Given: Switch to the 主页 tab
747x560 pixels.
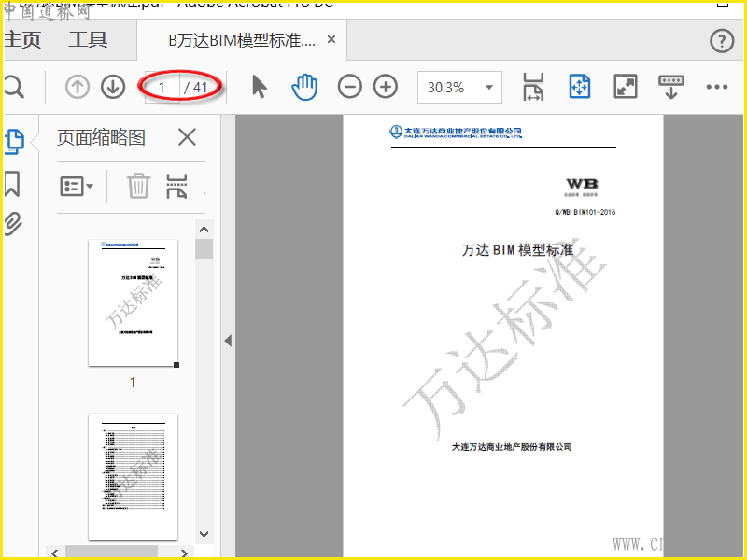Looking at the screenshot, I should (22, 40).
